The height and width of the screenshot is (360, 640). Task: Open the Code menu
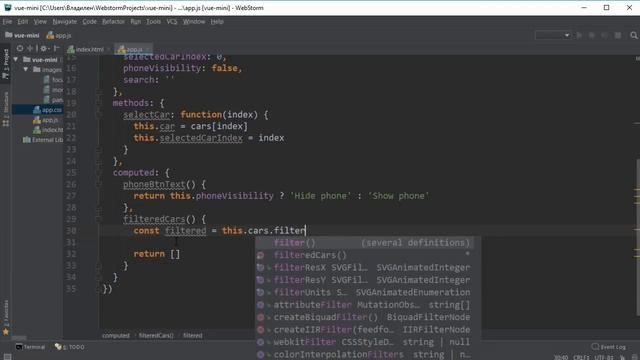point(89,22)
